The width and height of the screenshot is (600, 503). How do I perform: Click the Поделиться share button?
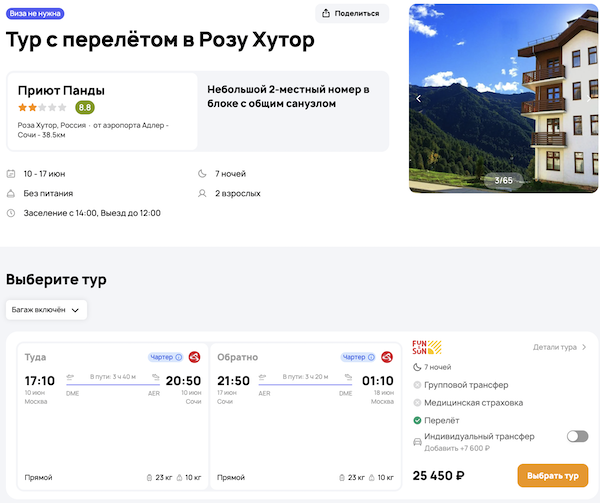[352, 13]
